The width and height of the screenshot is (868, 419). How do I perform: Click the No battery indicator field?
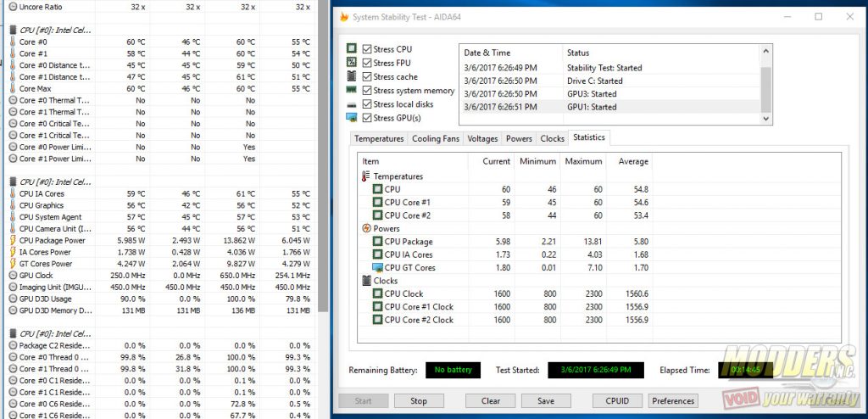click(453, 370)
